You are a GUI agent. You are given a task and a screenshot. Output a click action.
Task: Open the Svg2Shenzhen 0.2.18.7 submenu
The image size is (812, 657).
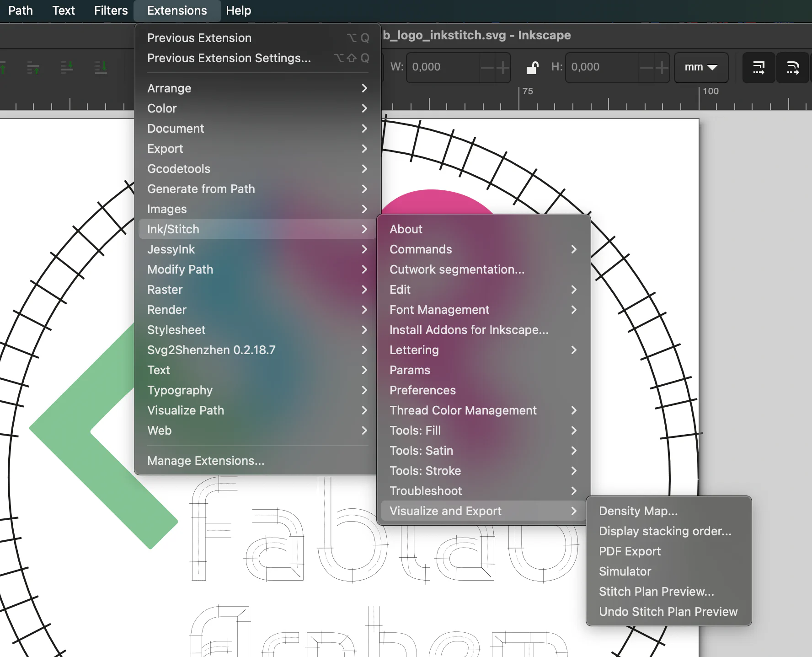(258, 350)
